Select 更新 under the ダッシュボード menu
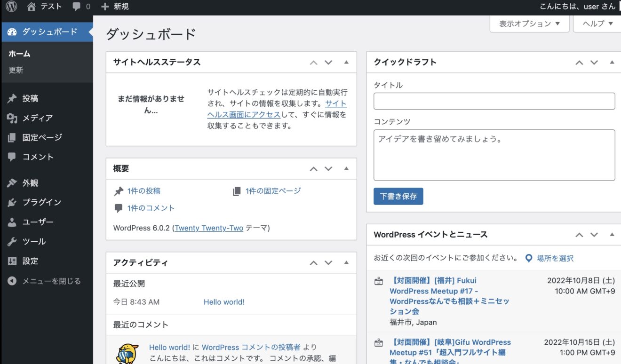The height and width of the screenshot is (364, 621). click(x=19, y=70)
